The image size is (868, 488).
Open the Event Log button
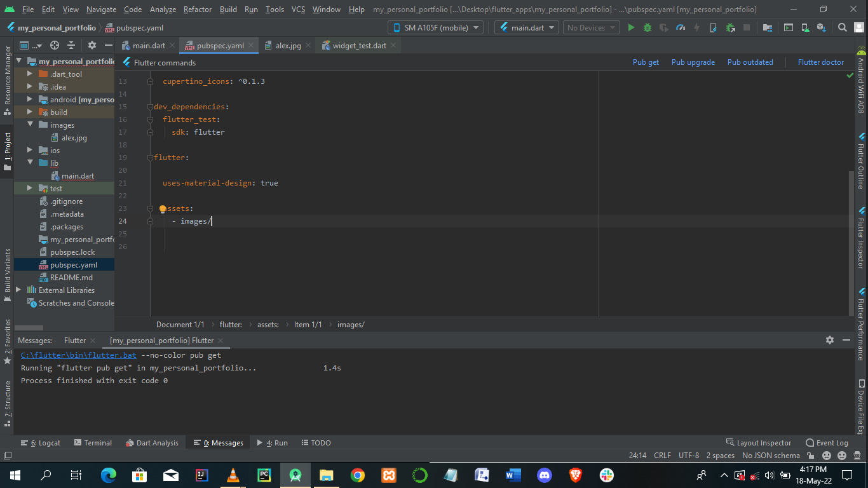click(x=827, y=443)
